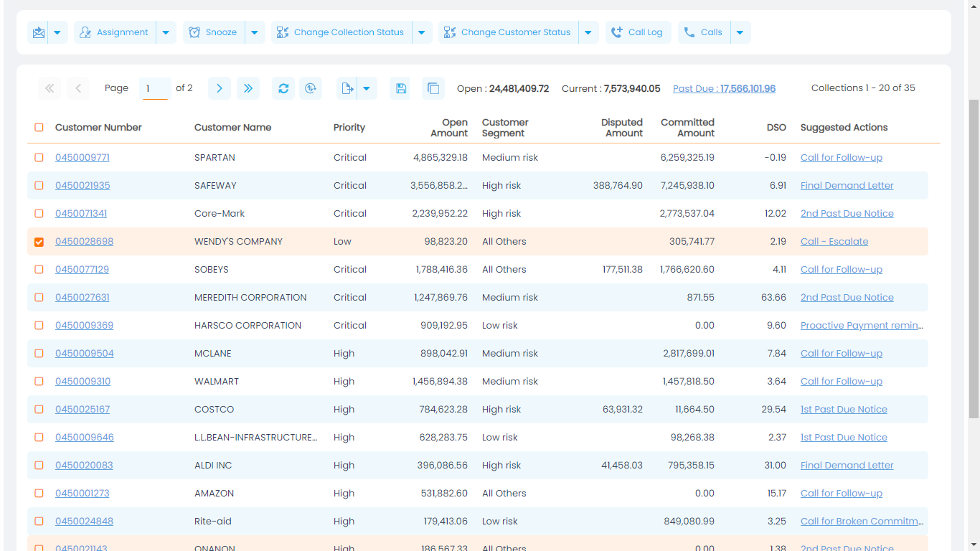Click the Call Log toolbar button

(638, 32)
